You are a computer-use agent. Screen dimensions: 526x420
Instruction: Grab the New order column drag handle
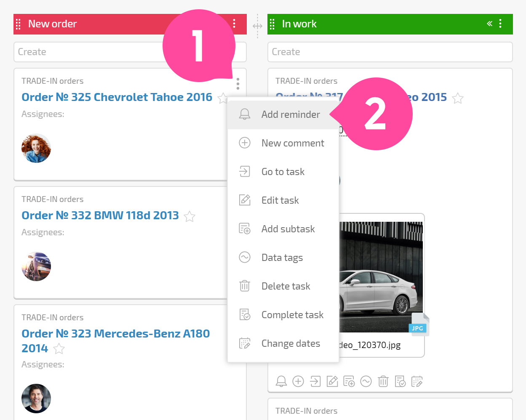pos(18,24)
